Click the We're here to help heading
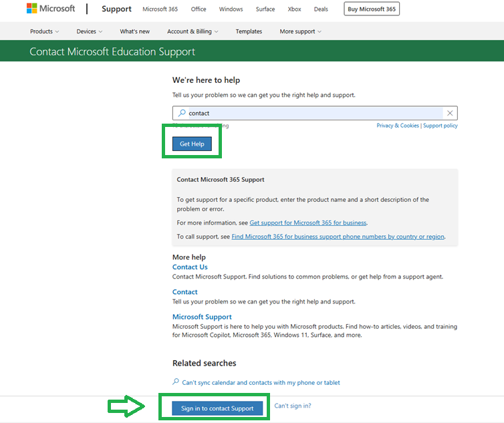This screenshot has width=504, height=423. [x=206, y=80]
